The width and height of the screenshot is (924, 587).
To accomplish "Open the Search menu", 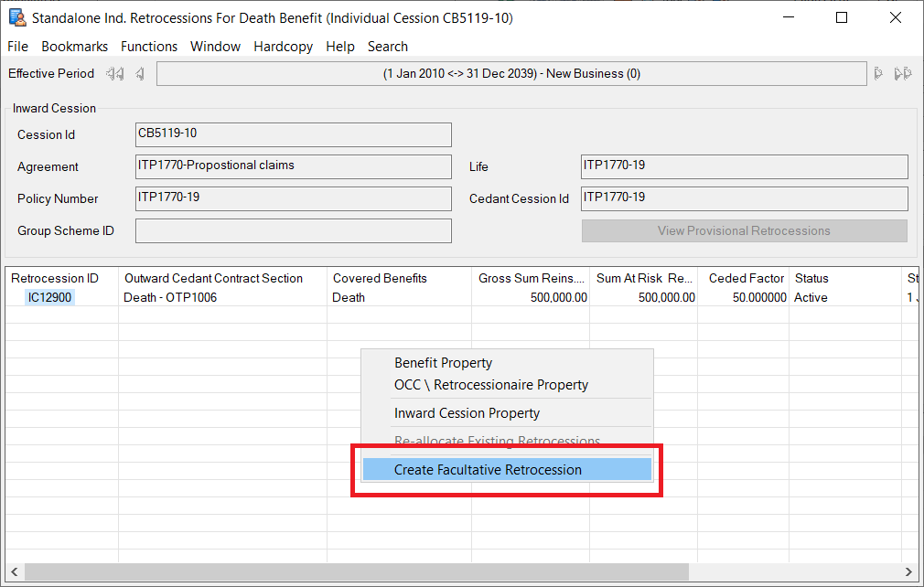I will 388,47.
